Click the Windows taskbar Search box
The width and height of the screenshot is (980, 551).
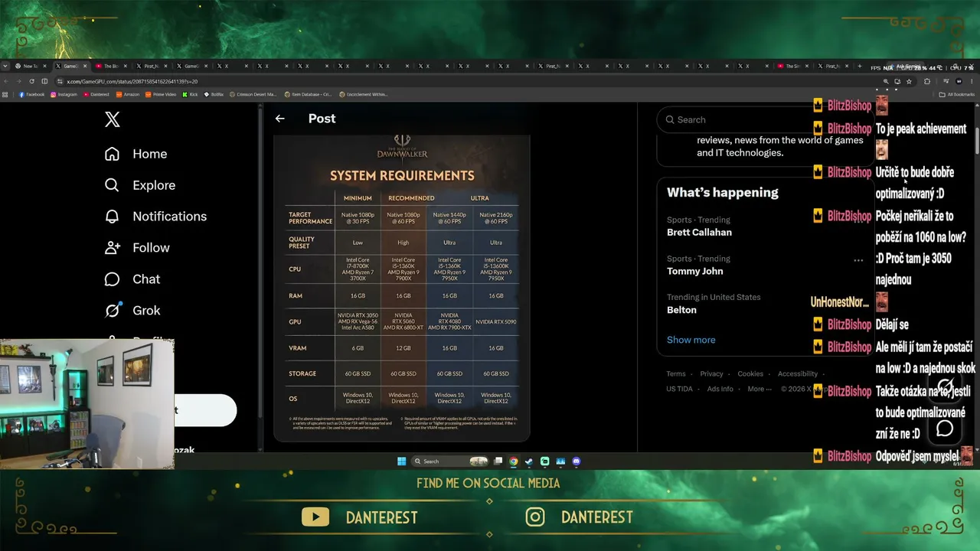point(450,461)
